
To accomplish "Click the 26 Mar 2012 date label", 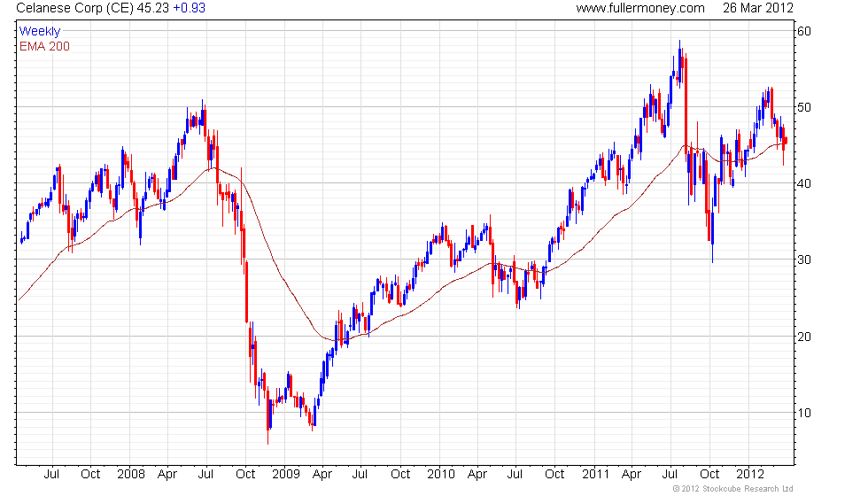I will pyautogui.click(x=758, y=8).
